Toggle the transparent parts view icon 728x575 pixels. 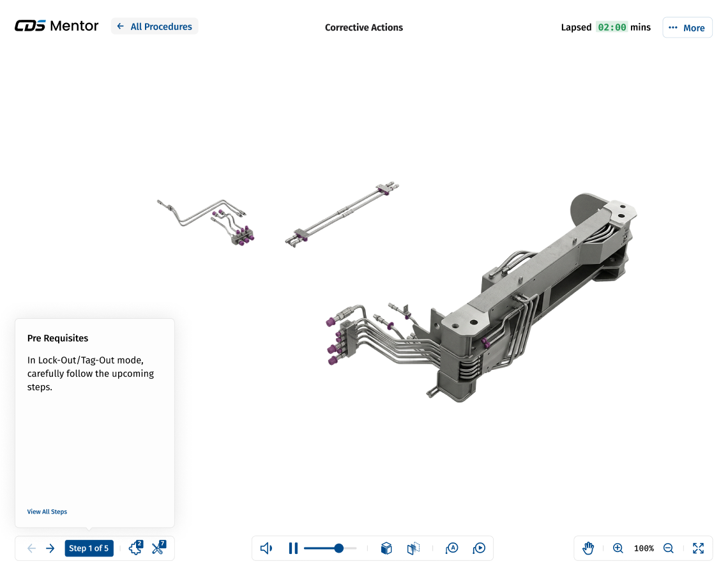coord(413,548)
